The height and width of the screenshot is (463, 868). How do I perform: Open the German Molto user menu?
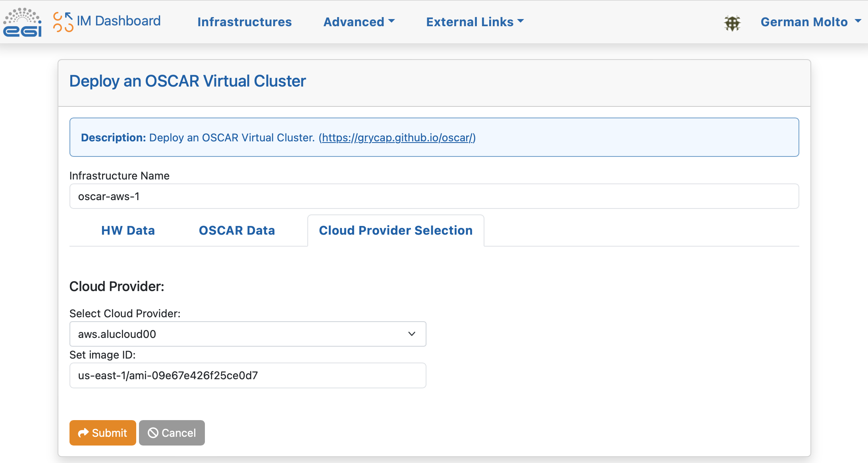810,22
